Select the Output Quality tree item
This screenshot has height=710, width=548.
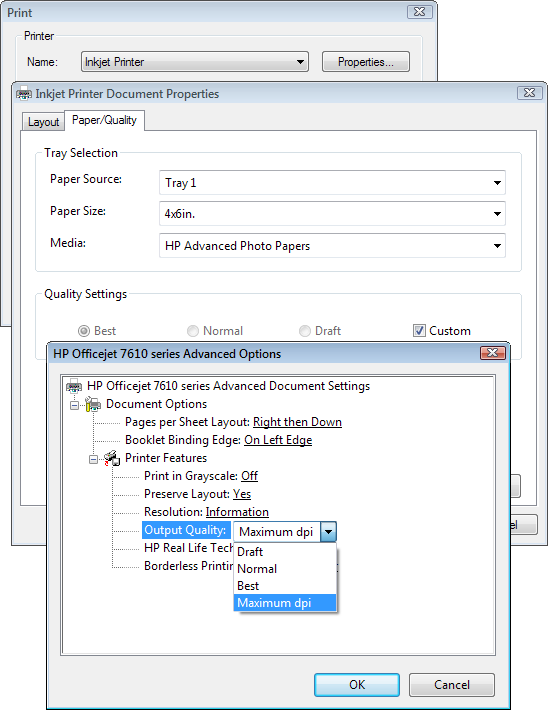click(185, 530)
